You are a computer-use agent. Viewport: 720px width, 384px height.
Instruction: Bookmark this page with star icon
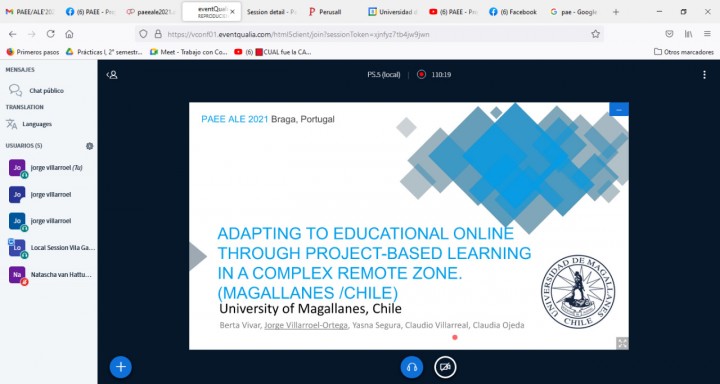coord(596,34)
